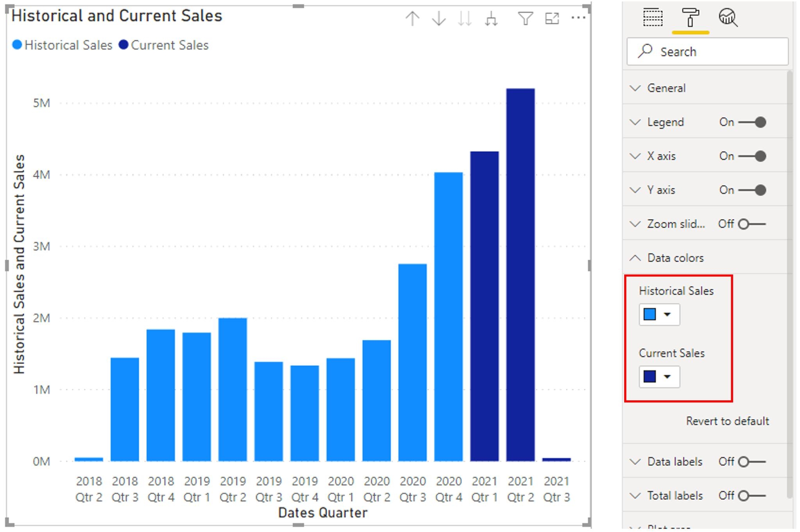Pick Current Sales color swatch

[650, 377]
